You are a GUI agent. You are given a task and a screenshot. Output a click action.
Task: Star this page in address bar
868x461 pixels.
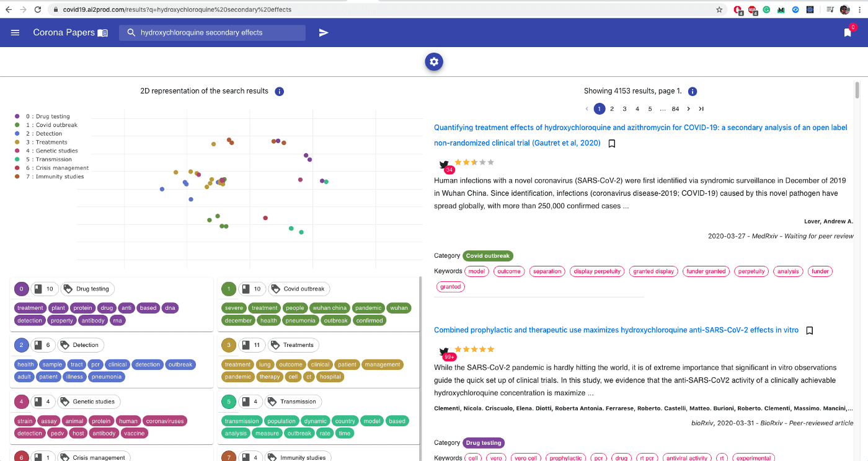[x=719, y=9]
